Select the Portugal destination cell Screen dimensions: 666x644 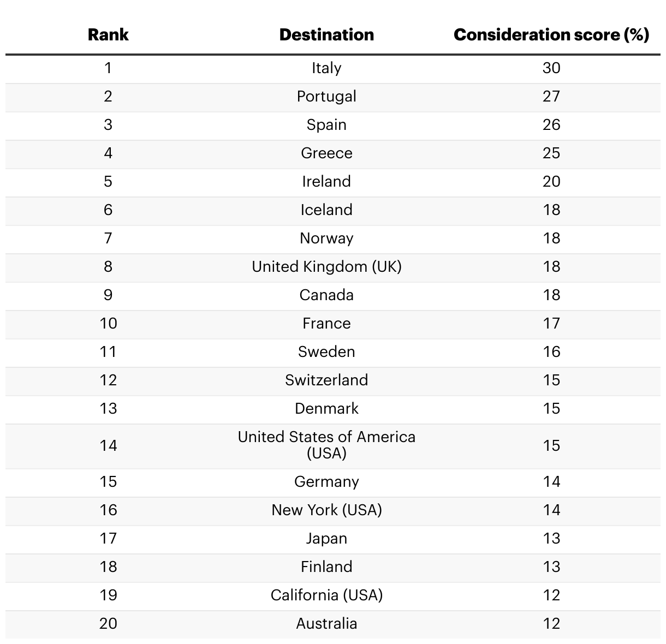pos(326,97)
